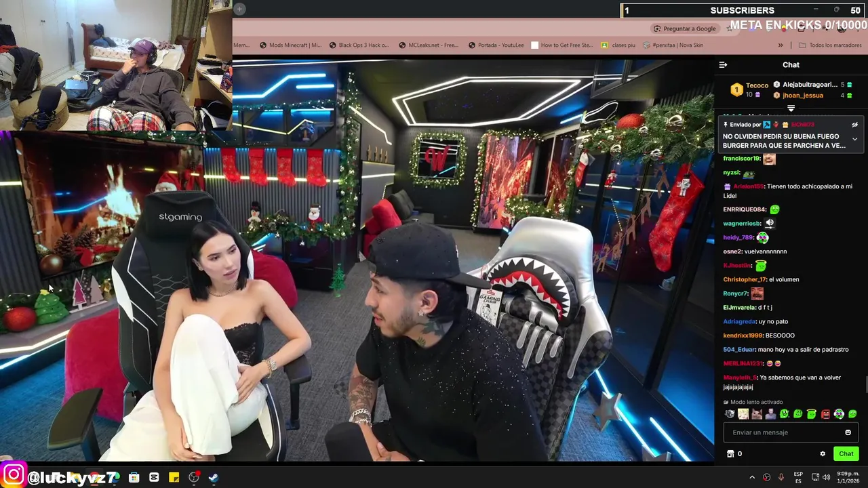This screenshot has height=488, width=868.
Task: Open the Portada - YoutuLee bookmark
Action: 496,45
